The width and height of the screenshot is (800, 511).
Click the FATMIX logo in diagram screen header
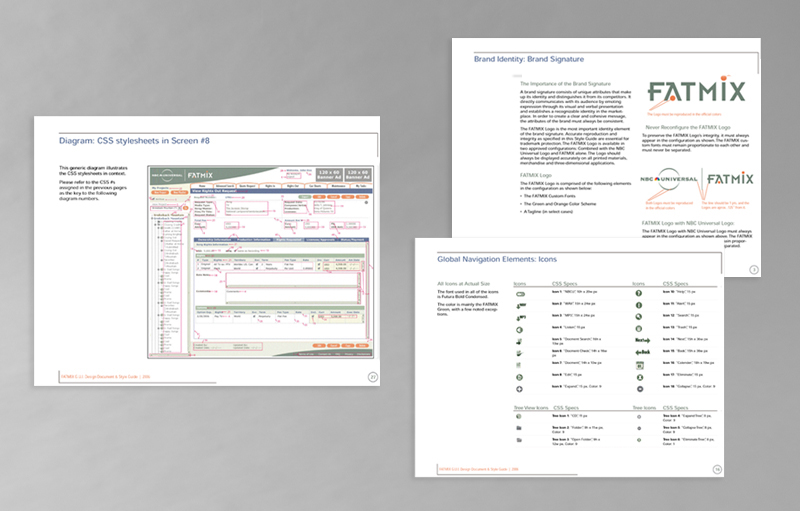tap(200, 175)
